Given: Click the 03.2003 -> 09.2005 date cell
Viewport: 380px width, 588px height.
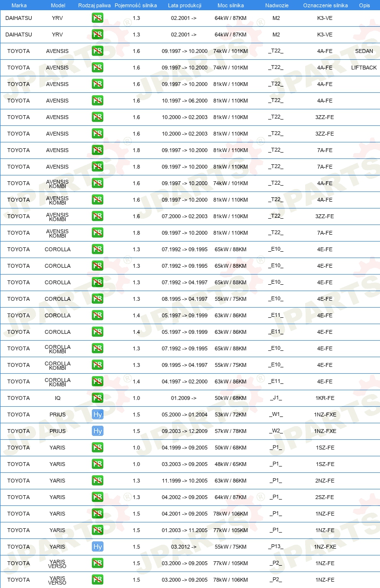Looking at the screenshot, I should (x=185, y=464).
